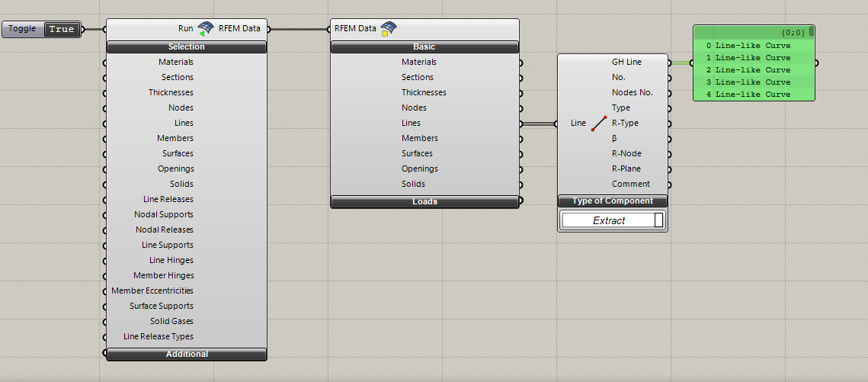Viewport: 868px width, 382px height.
Task: Click the Members output in Basic component
Action: coord(420,138)
